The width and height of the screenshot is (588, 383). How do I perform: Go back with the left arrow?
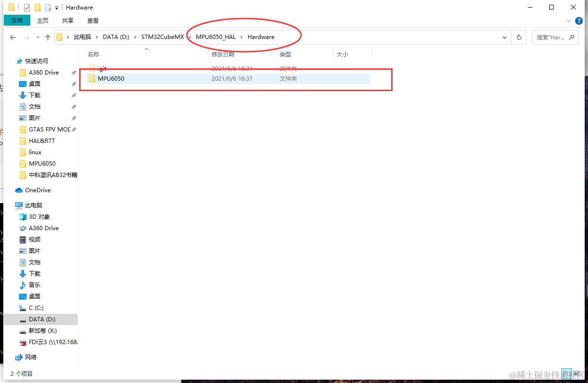pyautogui.click(x=13, y=37)
